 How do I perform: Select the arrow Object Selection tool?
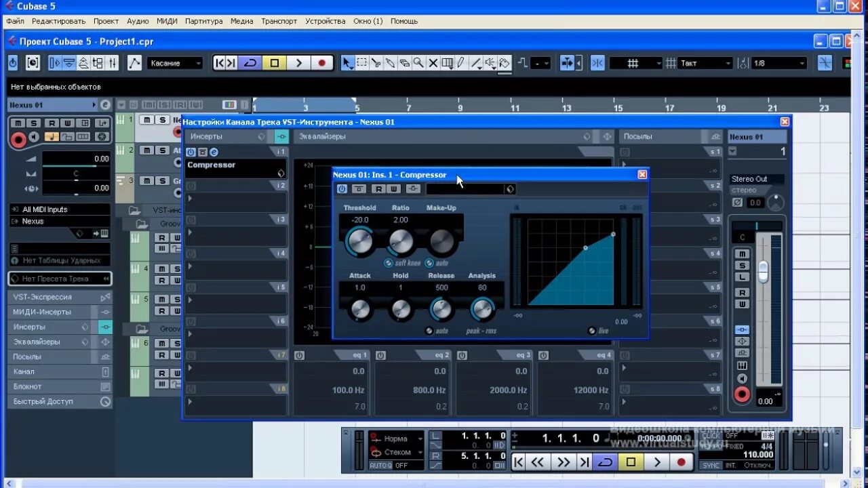(347, 63)
